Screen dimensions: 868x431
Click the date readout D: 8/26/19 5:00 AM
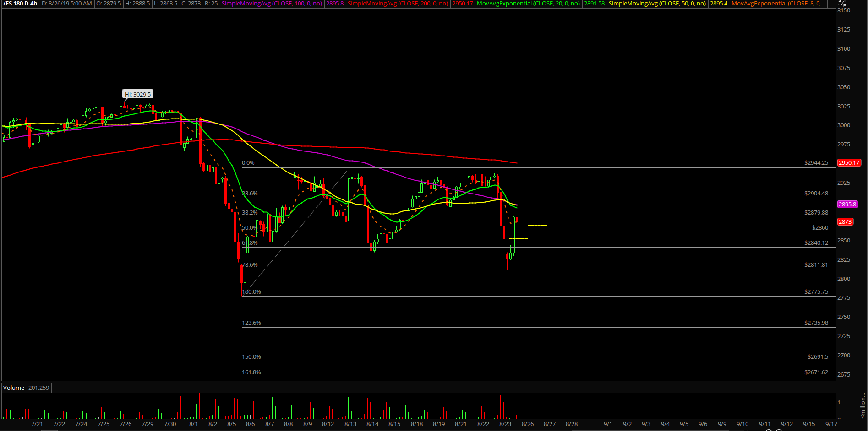click(x=67, y=4)
